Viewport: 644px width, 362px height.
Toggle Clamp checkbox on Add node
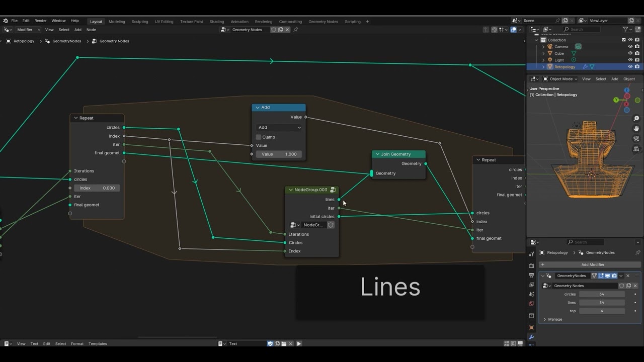(x=259, y=137)
